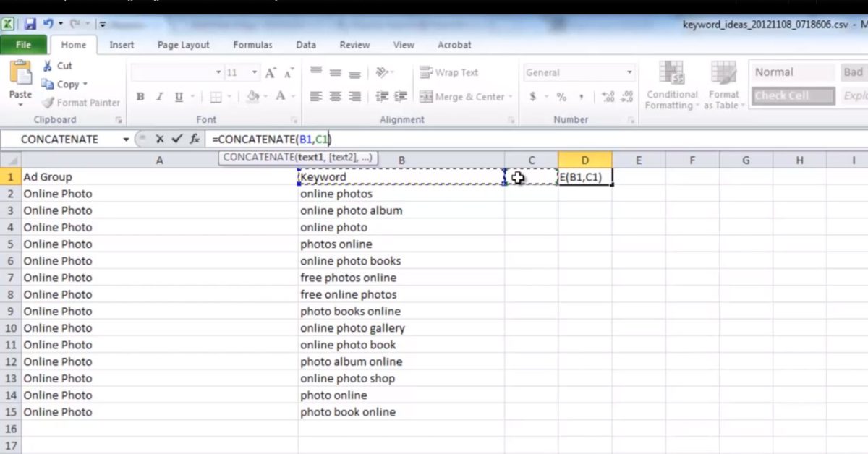The image size is (868, 454).
Task: Open the File menu button
Action: pyautogui.click(x=23, y=45)
